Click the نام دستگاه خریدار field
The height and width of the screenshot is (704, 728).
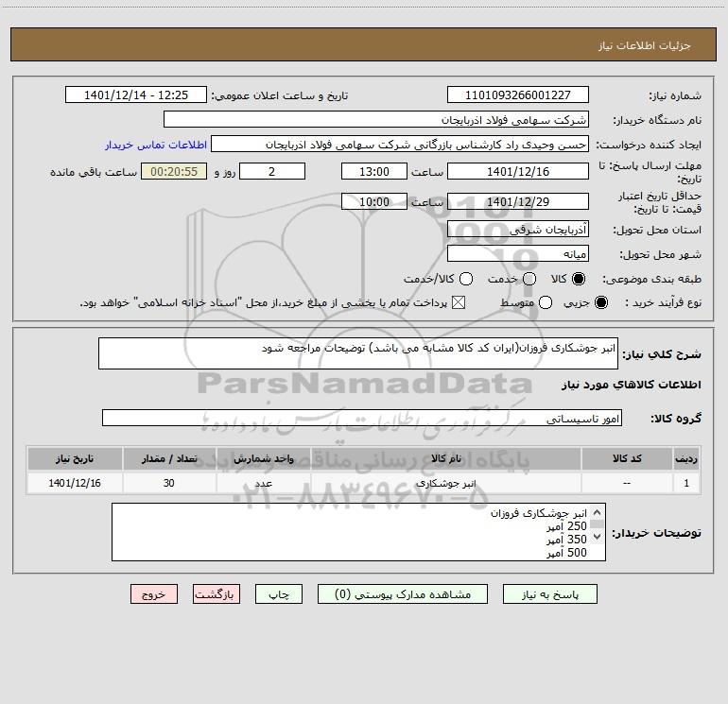(376, 119)
